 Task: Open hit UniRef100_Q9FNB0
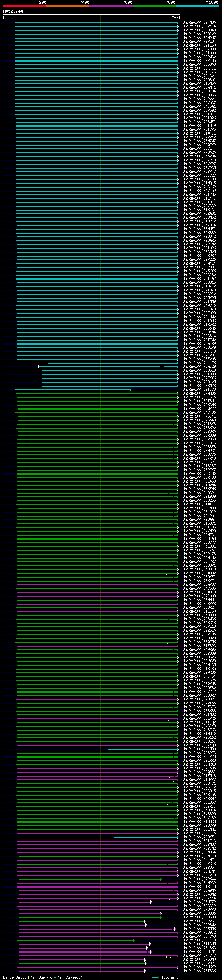pyautogui.click(x=199, y=23)
